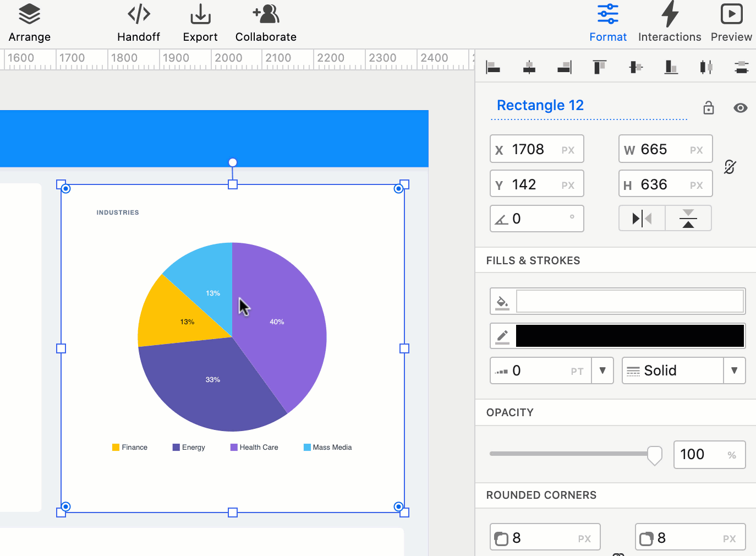Click the Export button

click(x=200, y=23)
